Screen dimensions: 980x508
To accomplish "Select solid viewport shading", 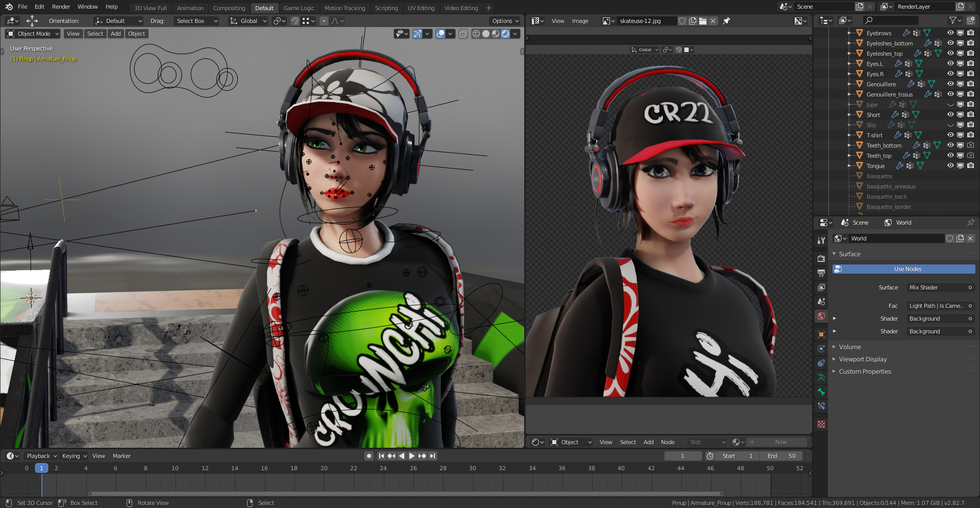I will point(486,34).
